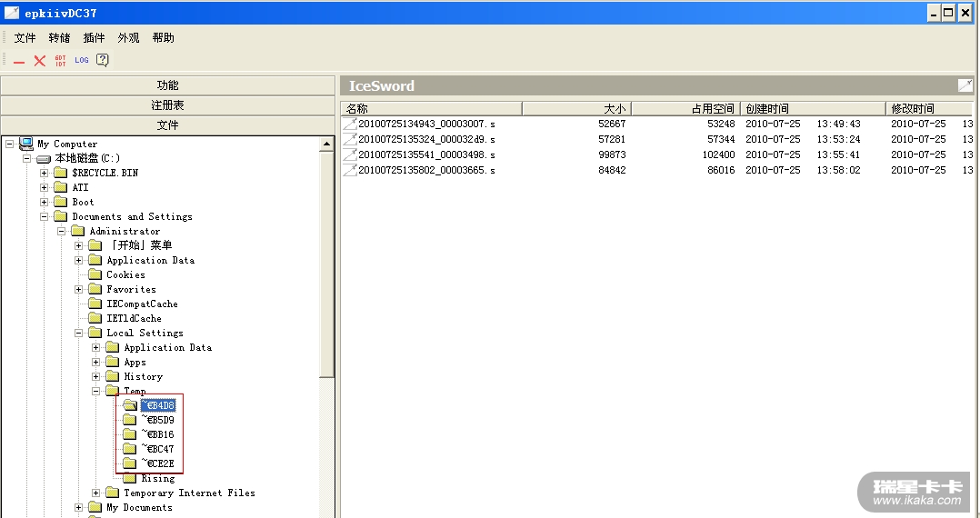Image resolution: width=980 pixels, height=518 pixels.
Task: Collapse the My Computer tree node
Action: tap(10, 144)
